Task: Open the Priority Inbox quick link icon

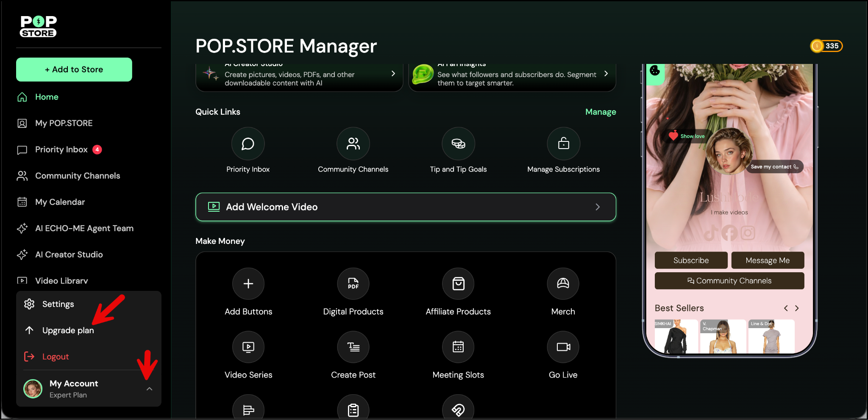Action: point(248,144)
